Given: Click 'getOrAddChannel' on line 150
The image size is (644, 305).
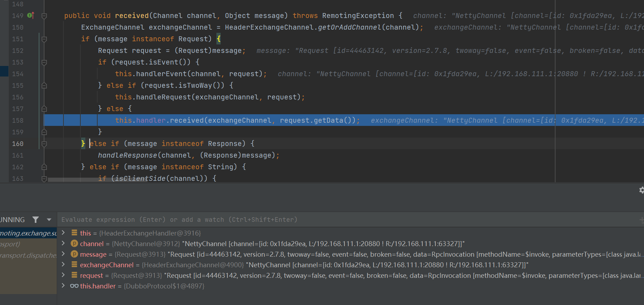Looking at the screenshot, I should (x=350, y=27).
